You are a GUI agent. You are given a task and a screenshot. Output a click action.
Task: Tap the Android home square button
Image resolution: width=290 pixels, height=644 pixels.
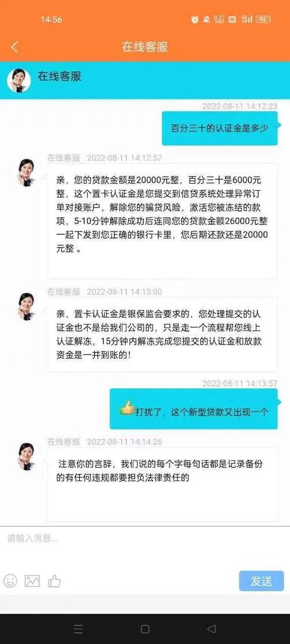click(145, 629)
